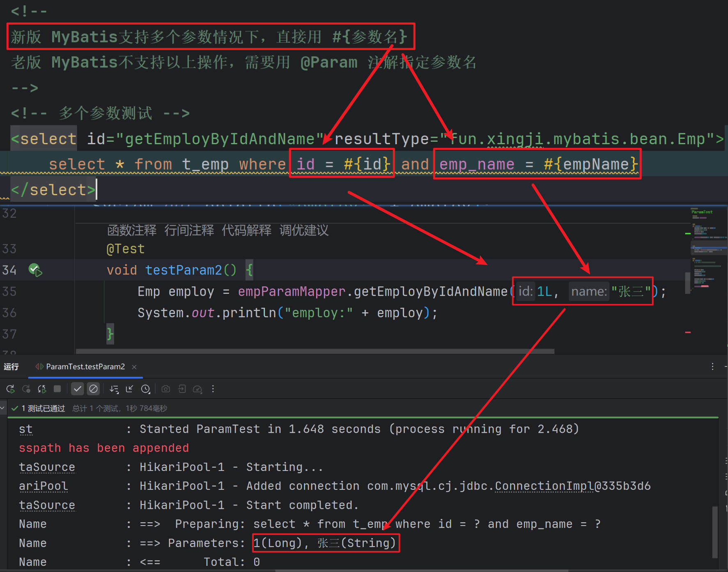Viewport: 728px width, 572px height.
Task: Open the profiler gauge icon
Action: [x=198, y=389]
